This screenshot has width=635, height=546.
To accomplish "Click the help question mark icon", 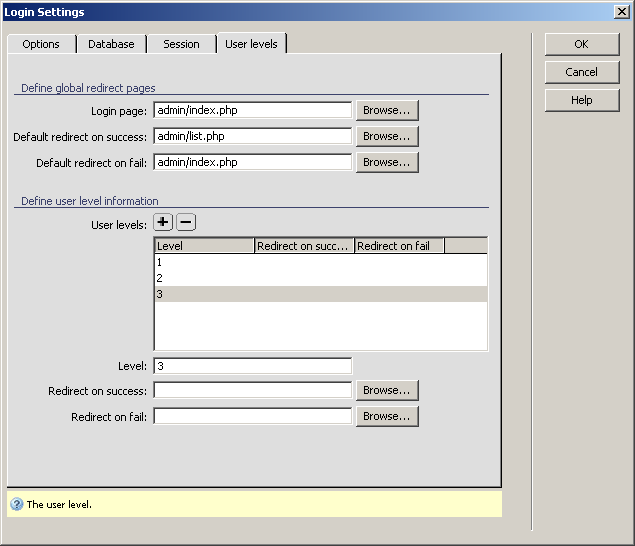I will pyautogui.click(x=17, y=504).
